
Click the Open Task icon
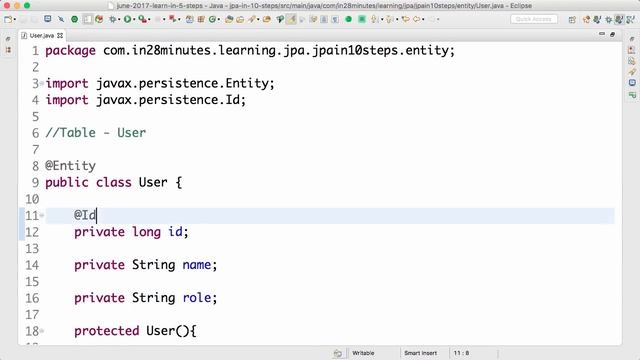tap(240, 19)
